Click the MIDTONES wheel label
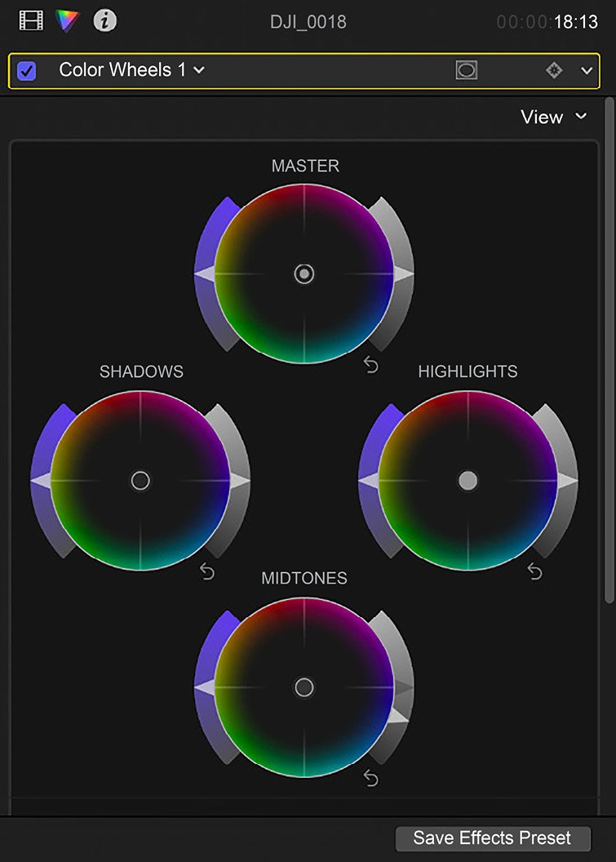 click(x=304, y=578)
